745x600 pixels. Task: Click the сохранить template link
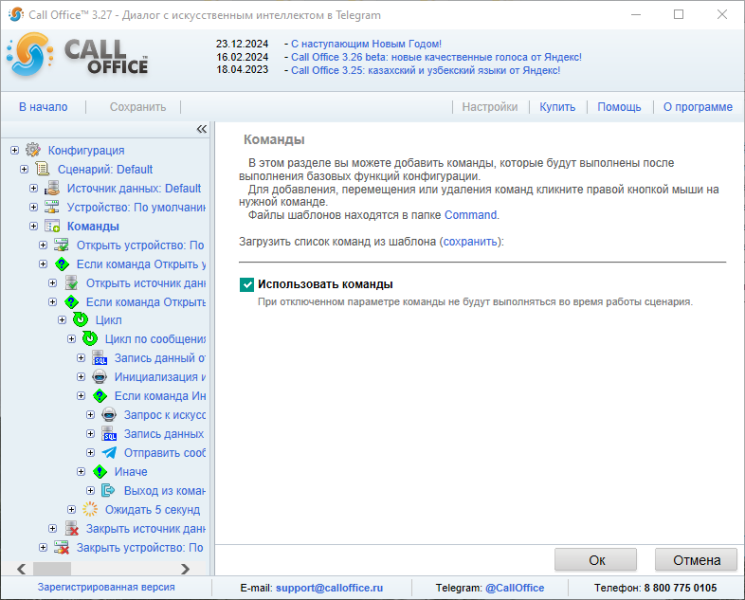[470, 242]
